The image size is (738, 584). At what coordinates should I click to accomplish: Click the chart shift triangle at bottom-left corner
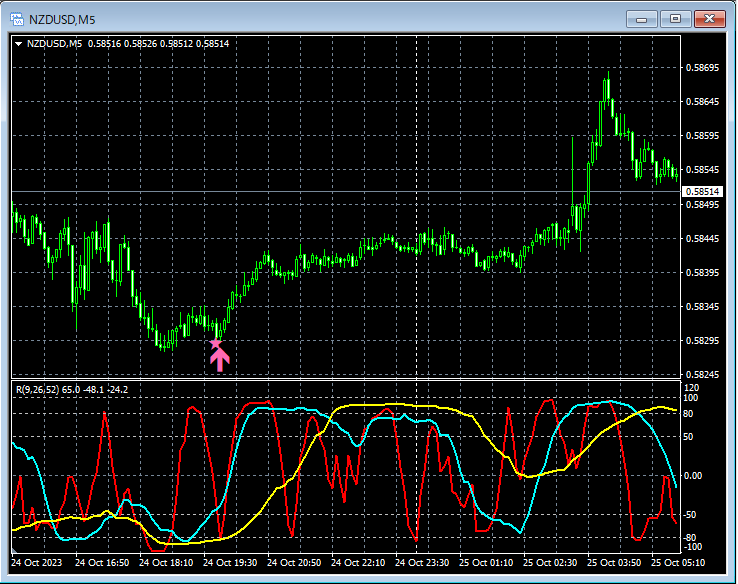pos(14,550)
